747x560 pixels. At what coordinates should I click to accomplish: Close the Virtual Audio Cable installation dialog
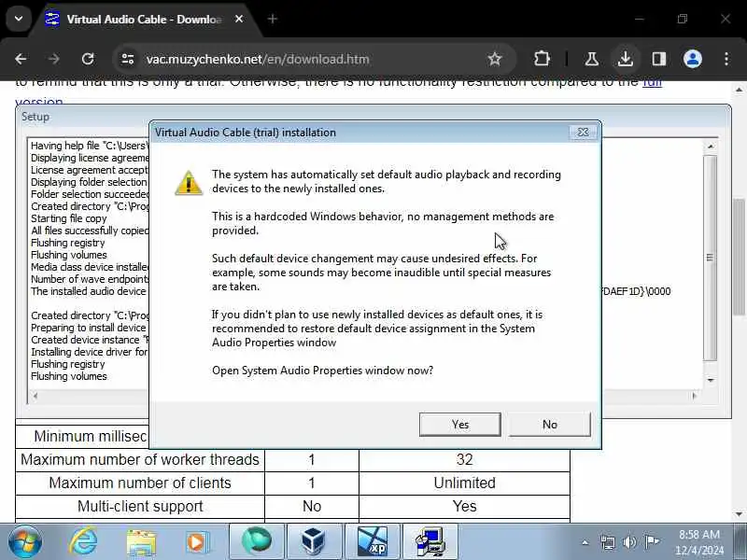coord(583,132)
